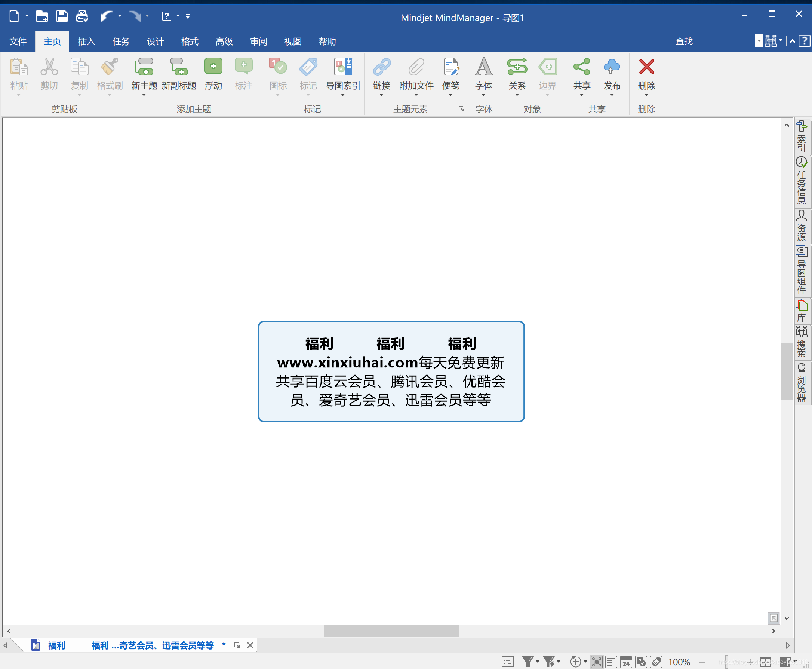Open the 浏览器 browser panel
Viewport: 812px width, 669px height.
click(x=802, y=382)
